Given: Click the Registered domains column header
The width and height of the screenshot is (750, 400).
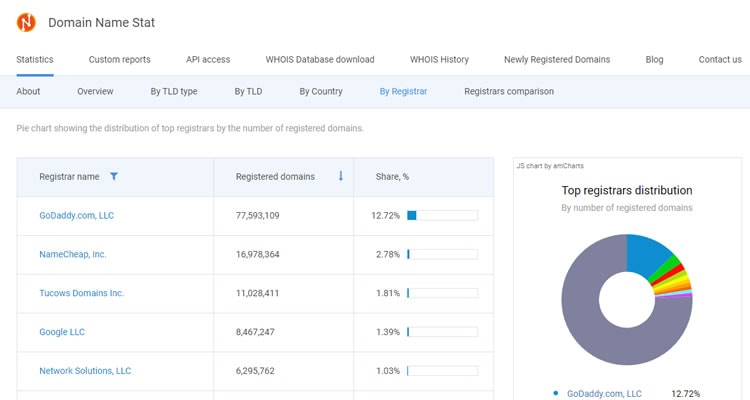Looking at the screenshot, I should click(x=275, y=177).
